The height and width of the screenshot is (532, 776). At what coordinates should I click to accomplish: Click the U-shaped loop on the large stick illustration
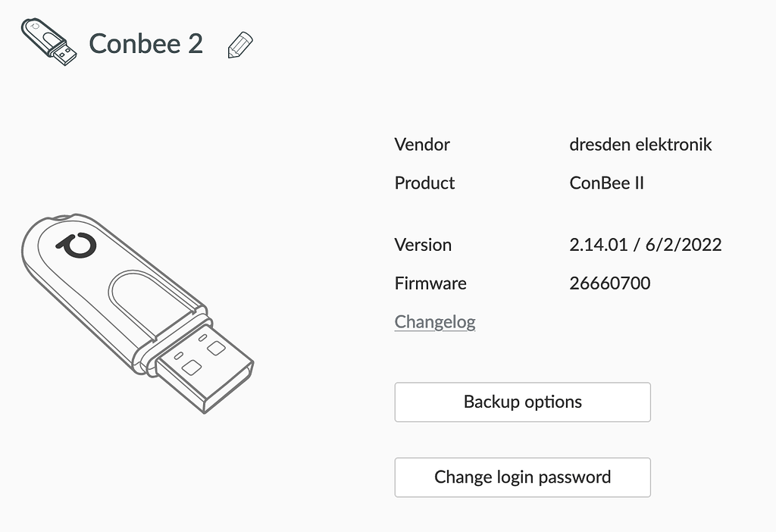148,299
